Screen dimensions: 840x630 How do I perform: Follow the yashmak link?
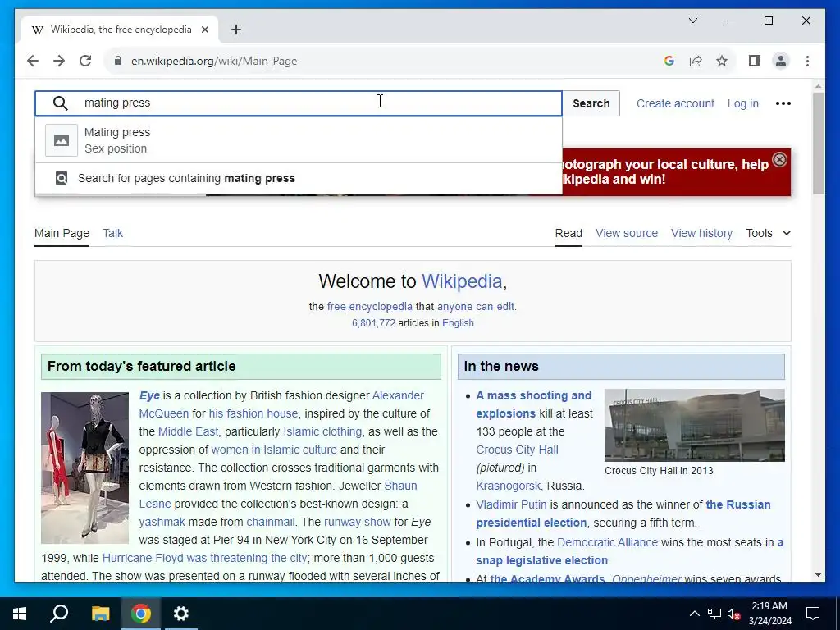[162, 522]
